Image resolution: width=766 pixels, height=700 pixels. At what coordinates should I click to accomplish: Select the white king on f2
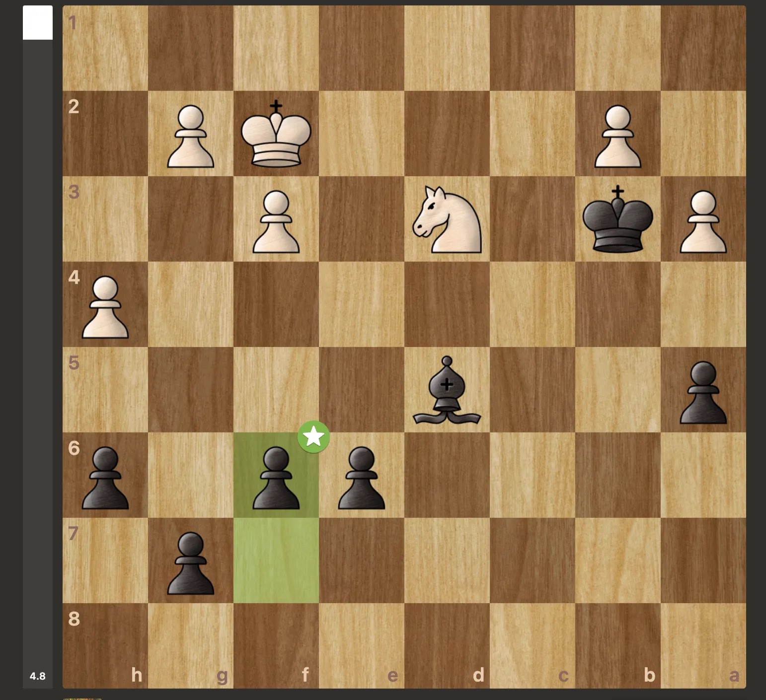(276, 133)
